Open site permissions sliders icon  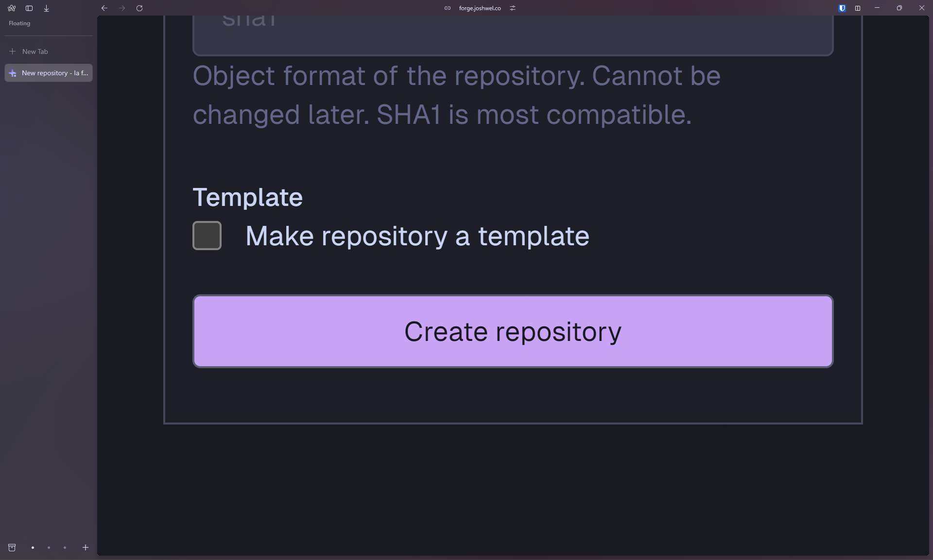pyautogui.click(x=513, y=8)
